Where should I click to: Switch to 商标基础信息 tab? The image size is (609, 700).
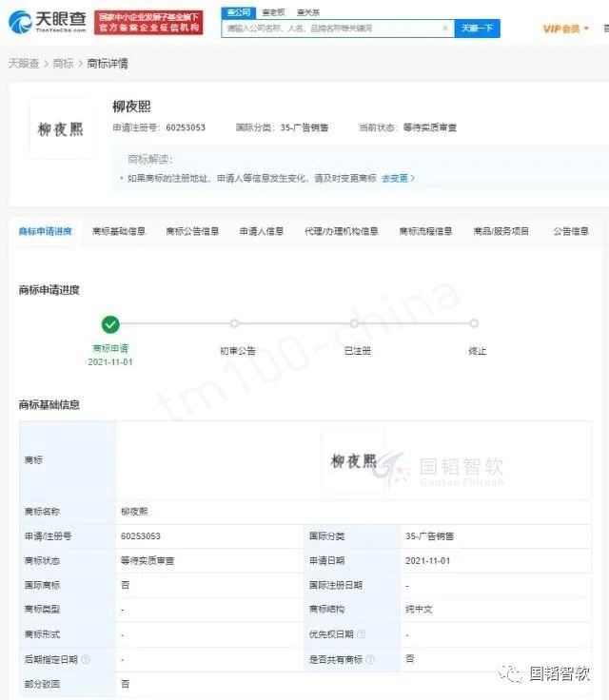pos(119,231)
